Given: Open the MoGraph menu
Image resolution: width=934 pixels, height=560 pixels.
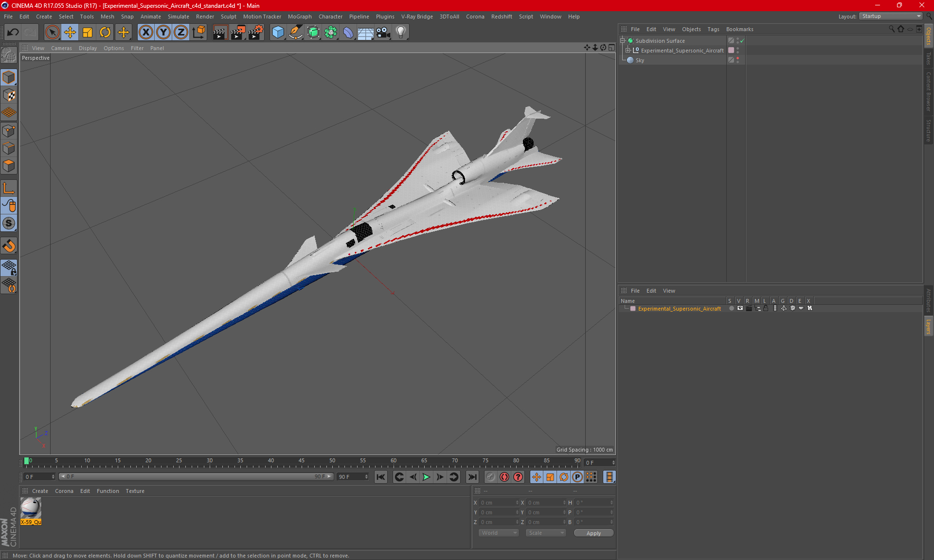Looking at the screenshot, I should (x=300, y=17).
